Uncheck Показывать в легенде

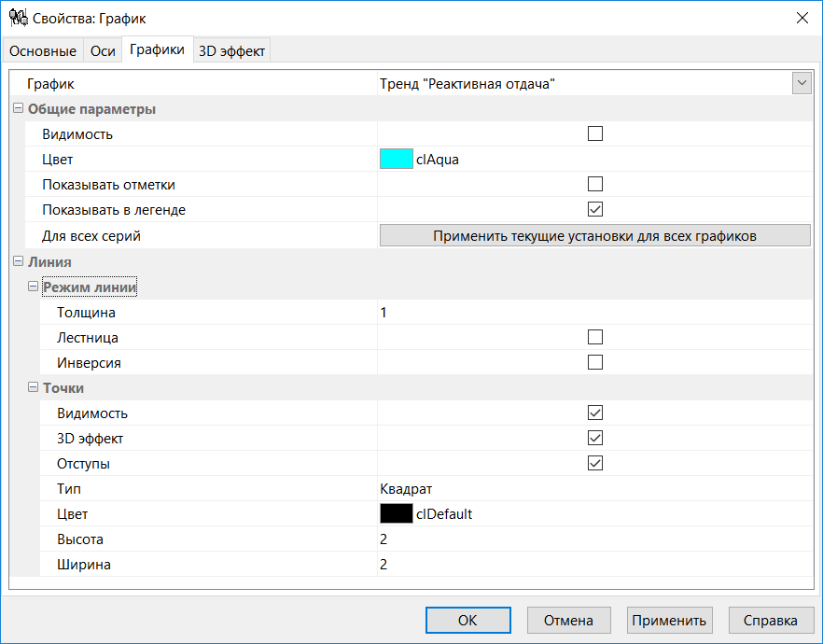coord(594,209)
